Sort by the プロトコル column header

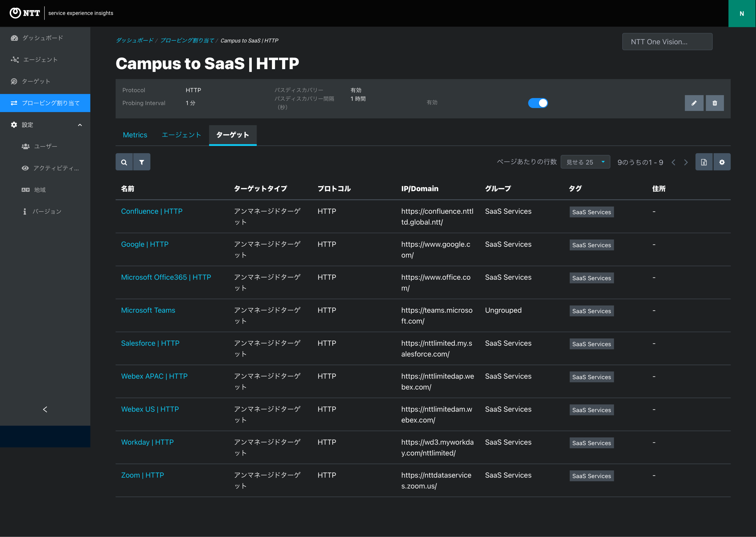[334, 189]
